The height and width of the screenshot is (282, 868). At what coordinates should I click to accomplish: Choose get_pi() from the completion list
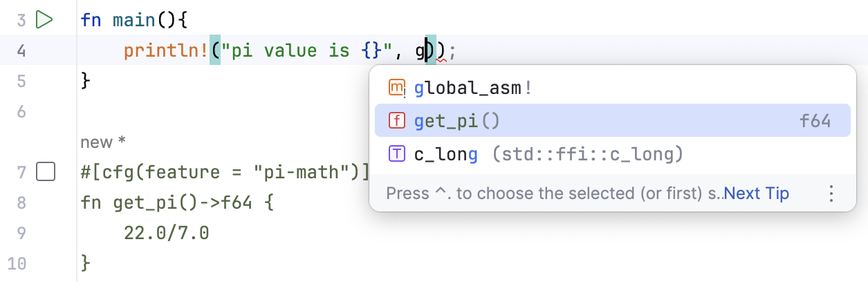coord(456,121)
